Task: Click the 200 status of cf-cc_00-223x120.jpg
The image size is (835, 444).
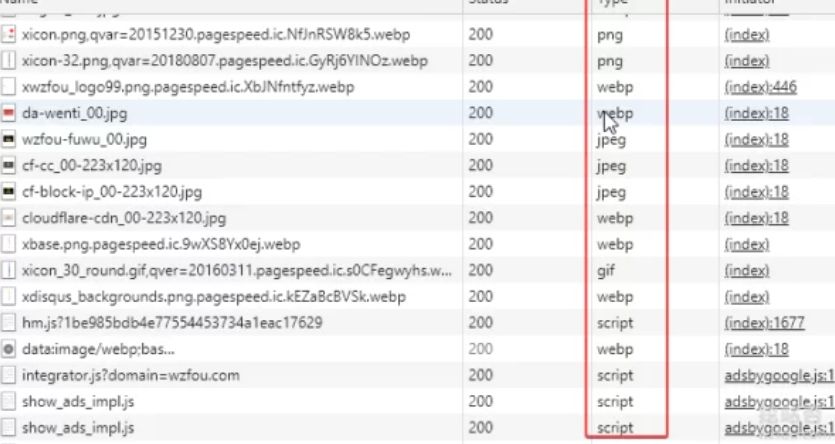Action: [x=480, y=166]
